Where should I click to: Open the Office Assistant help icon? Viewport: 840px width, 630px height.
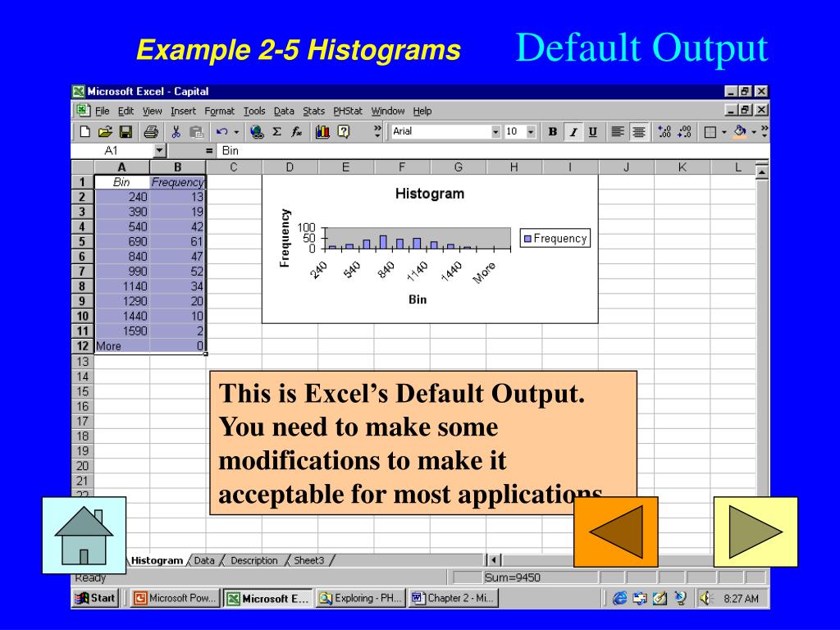pos(344,131)
